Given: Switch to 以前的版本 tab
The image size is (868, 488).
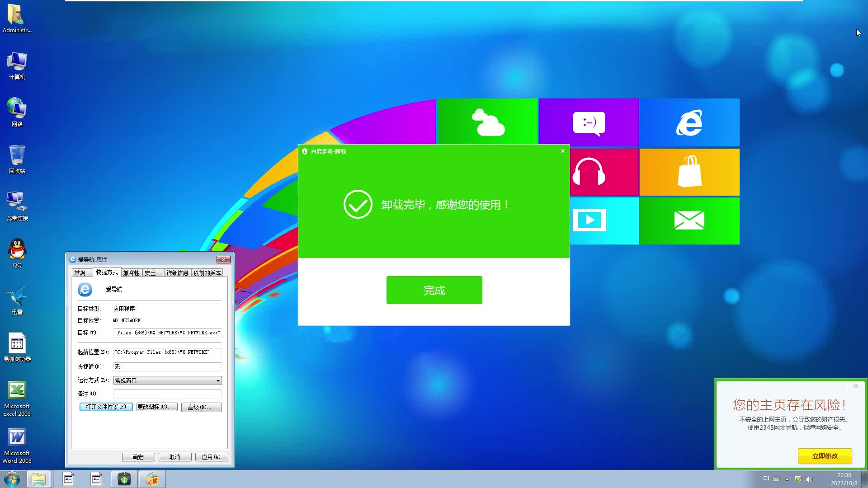Looking at the screenshot, I should [207, 273].
